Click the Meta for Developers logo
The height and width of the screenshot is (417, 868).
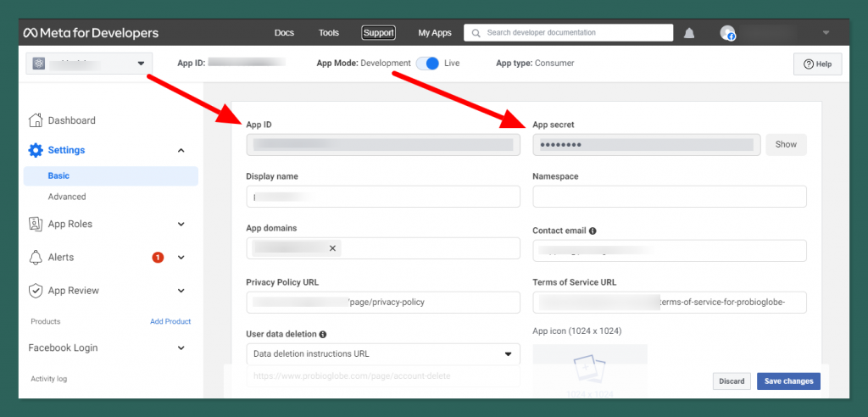(92, 33)
